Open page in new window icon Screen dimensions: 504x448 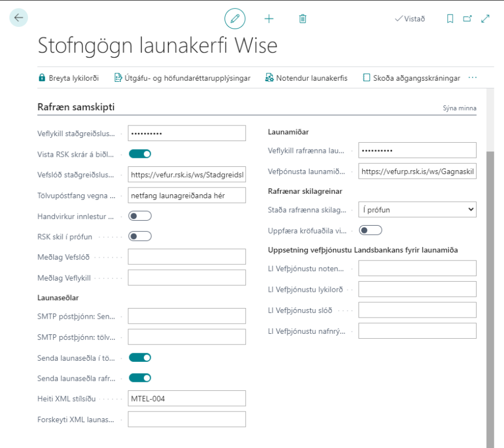[x=467, y=18]
